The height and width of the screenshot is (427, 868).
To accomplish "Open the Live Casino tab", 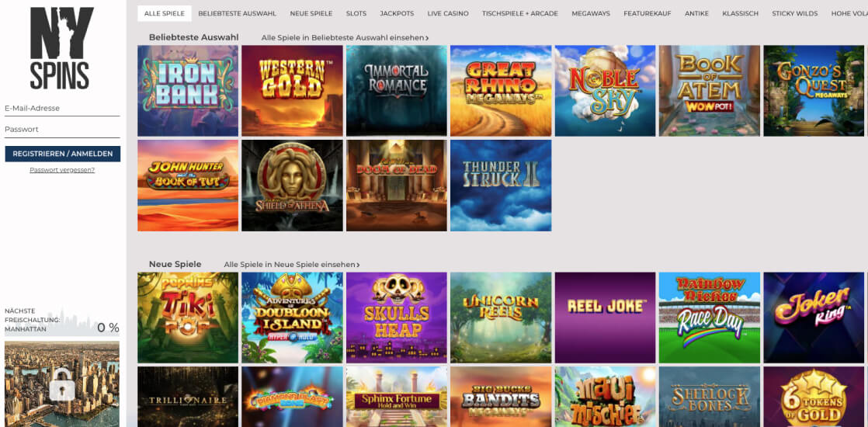I will tap(448, 13).
